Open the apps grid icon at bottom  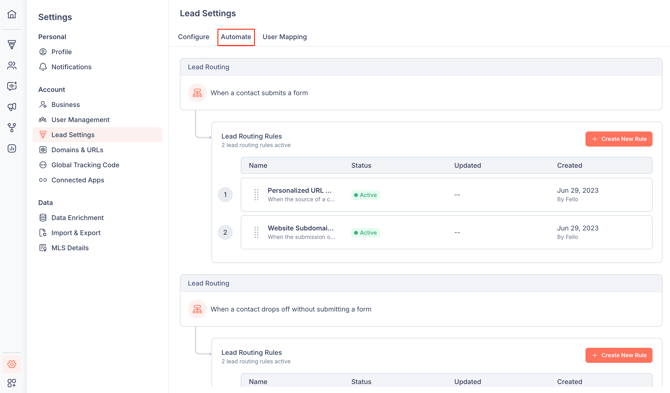pyautogui.click(x=12, y=383)
